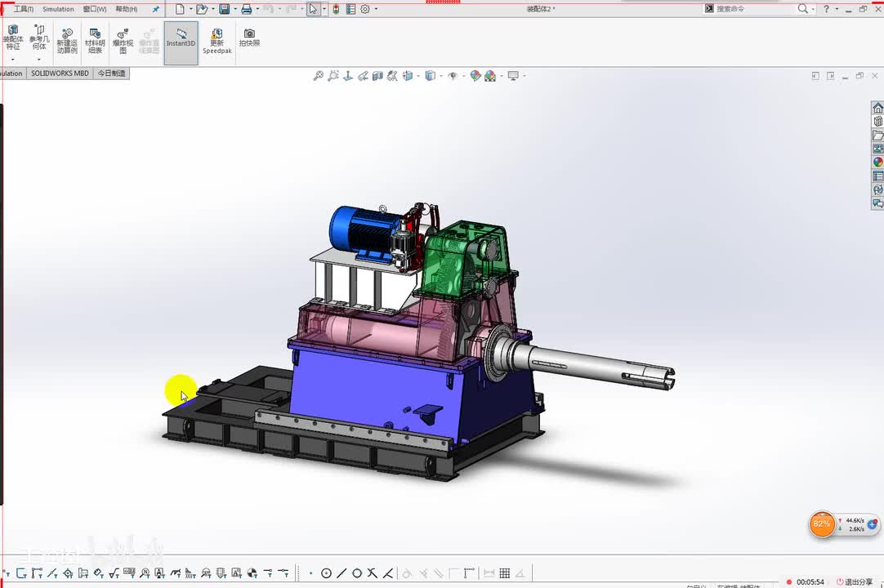The height and width of the screenshot is (588, 884).
Task: Open the View Orientation cube icon
Action: pyautogui.click(x=407, y=76)
